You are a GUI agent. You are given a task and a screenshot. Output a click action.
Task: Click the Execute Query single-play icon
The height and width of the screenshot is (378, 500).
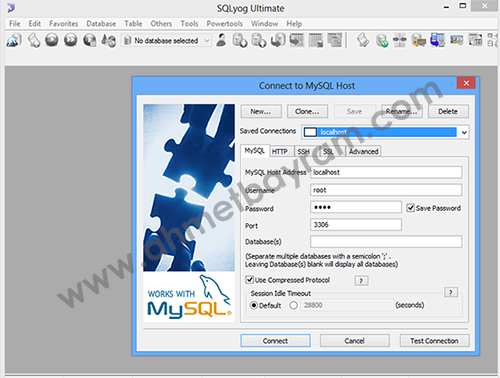click(x=52, y=40)
